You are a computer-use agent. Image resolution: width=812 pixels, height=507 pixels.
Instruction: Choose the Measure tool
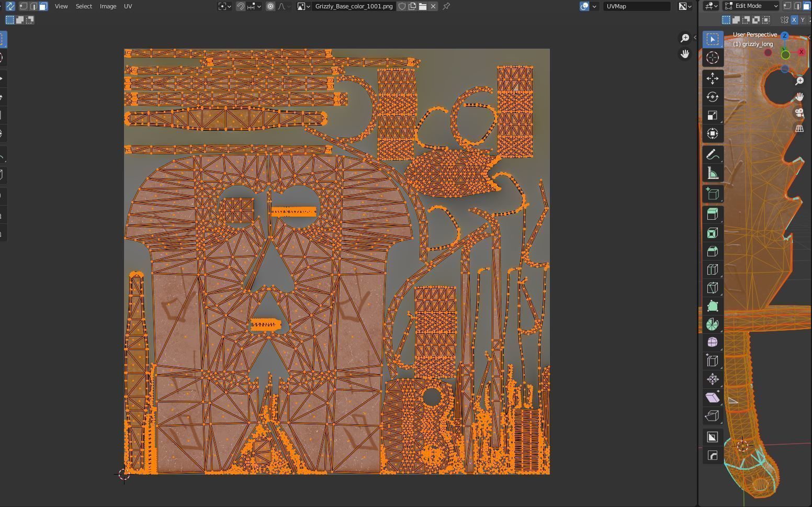pos(713,173)
